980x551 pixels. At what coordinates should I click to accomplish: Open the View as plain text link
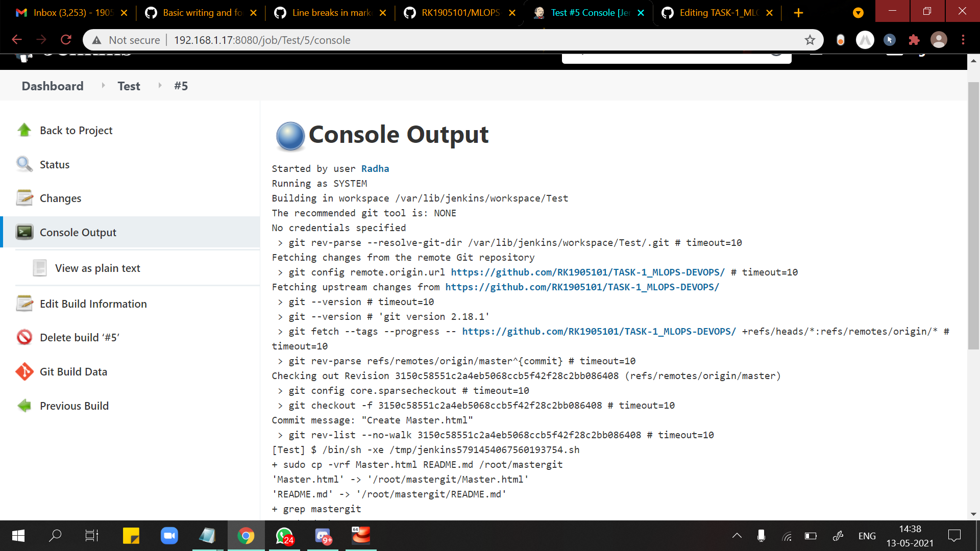tap(97, 268)
